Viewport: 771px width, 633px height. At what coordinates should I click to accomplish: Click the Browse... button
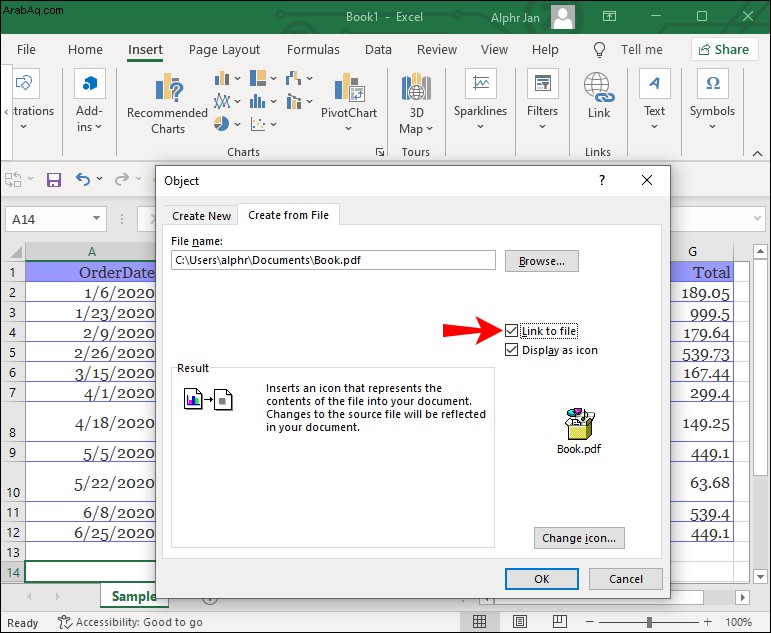pos(542,261)
